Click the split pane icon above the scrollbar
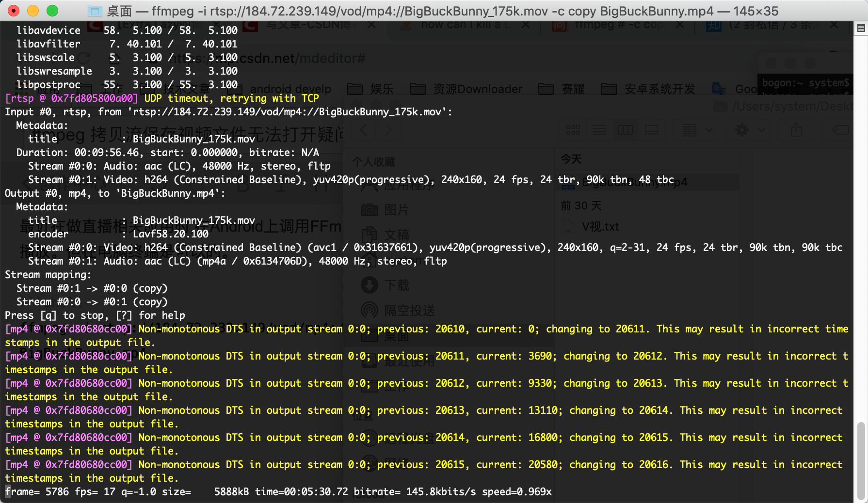Image resolution: width=868 pixels, height=503 pixels. click(x=861, y=28)
